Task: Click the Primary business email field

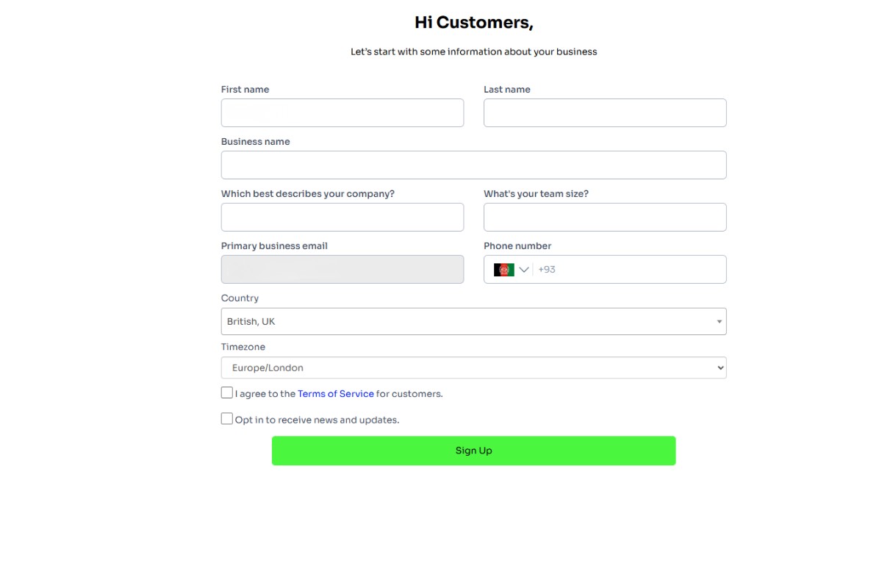Action: [x=342, y=269]
